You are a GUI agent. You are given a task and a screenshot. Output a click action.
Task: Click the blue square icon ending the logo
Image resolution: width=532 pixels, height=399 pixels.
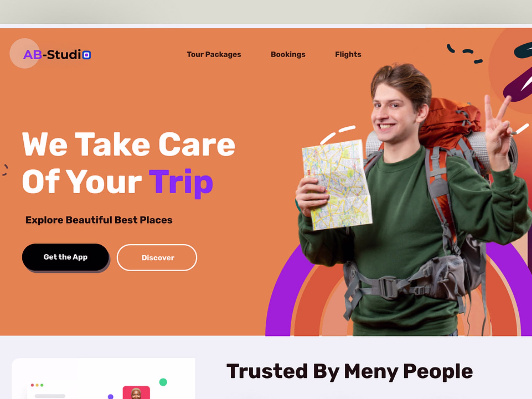[x=87, y=55]
